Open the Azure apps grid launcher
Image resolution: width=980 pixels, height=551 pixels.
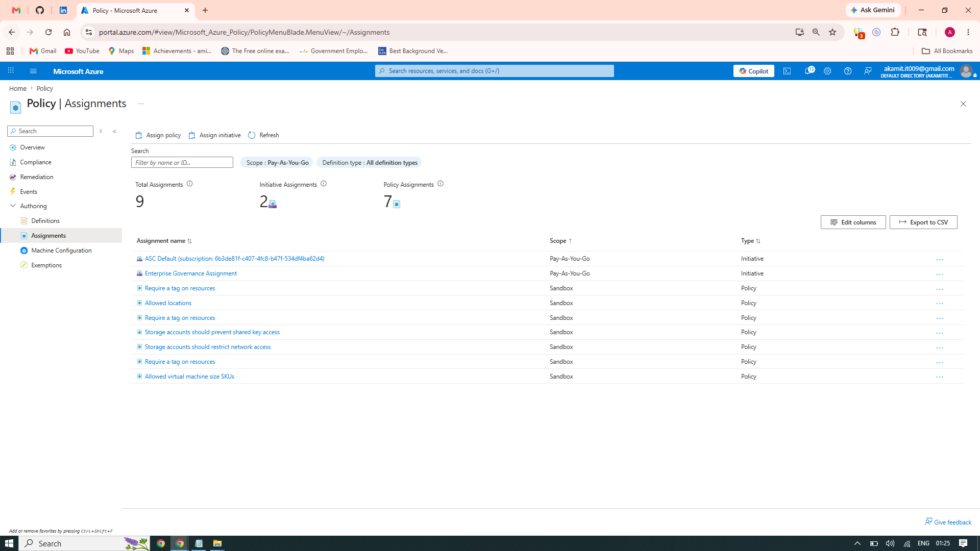[11, 71]
